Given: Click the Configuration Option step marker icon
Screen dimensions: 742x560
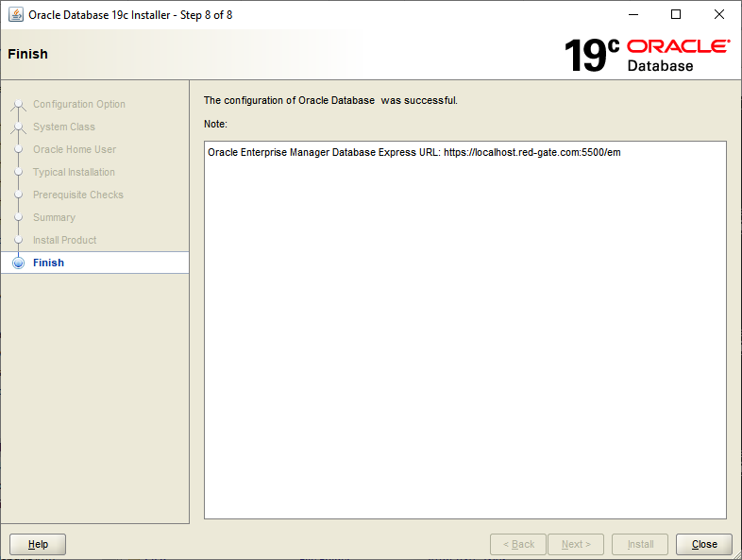Looking at the screenshot, I should coord(19,104).
